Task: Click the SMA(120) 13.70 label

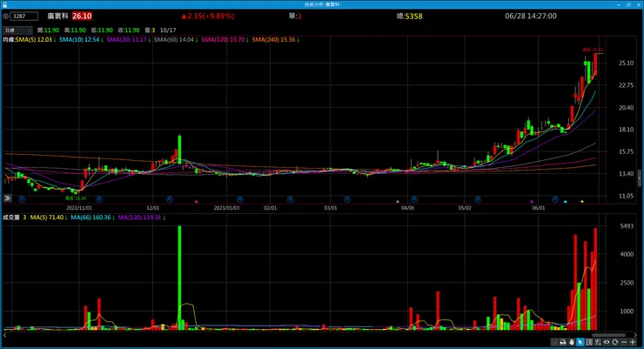Action: 225,40
